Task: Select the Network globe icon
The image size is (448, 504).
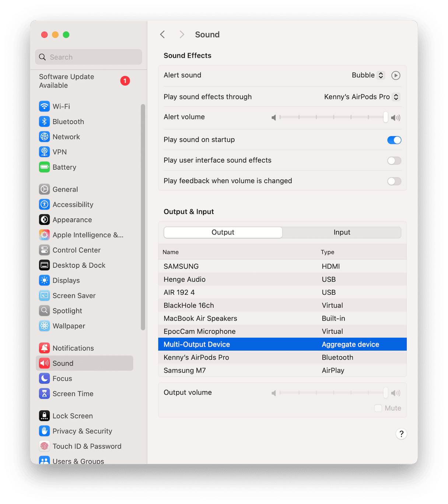Action: 44,137
